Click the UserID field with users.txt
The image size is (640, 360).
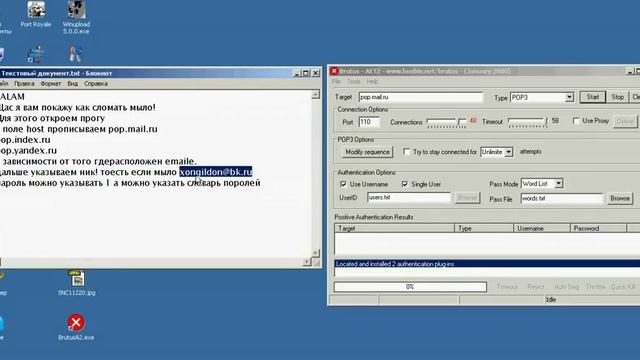(x=409, y=198)
